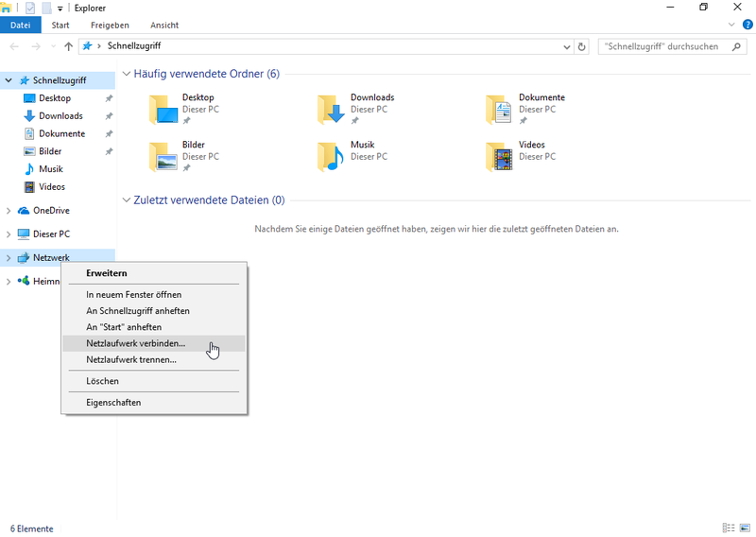Click the Häufig verwendete Ordner (6) heading
756x537 pixels.
tap(206, 74)
